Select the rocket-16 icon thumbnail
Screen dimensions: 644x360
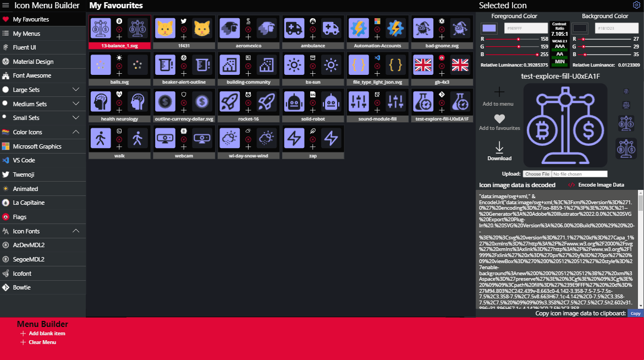229,101
